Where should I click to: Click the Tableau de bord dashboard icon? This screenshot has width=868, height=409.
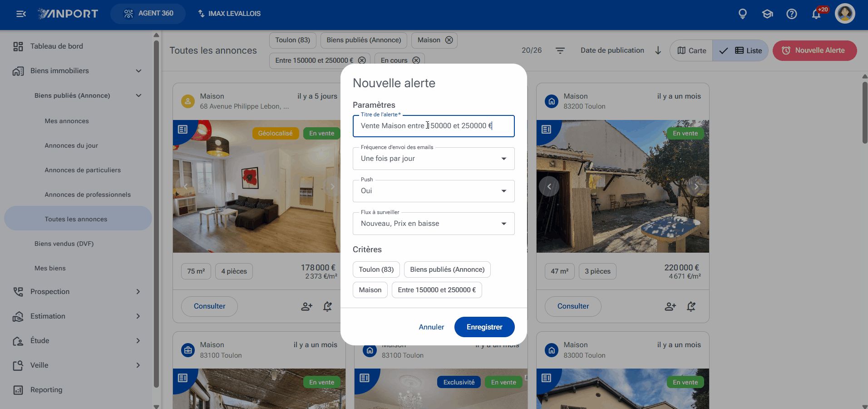[x=18, y=46]
